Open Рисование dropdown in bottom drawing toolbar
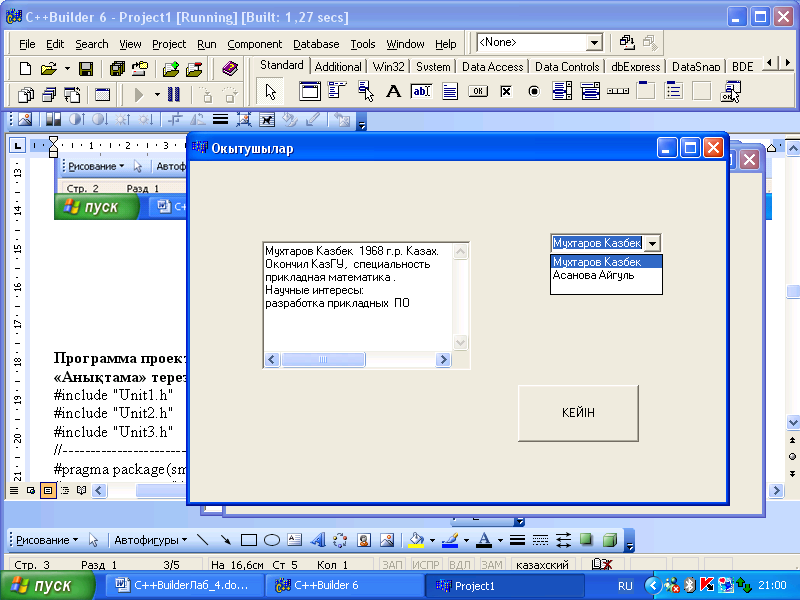Viewport: 800px width, 600px height. coord(46,540)
